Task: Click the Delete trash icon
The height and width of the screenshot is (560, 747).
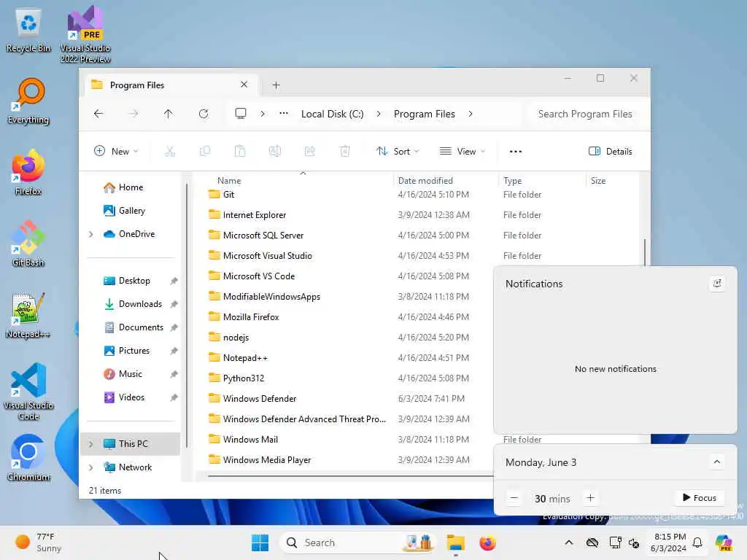Action: coord(345,152)
